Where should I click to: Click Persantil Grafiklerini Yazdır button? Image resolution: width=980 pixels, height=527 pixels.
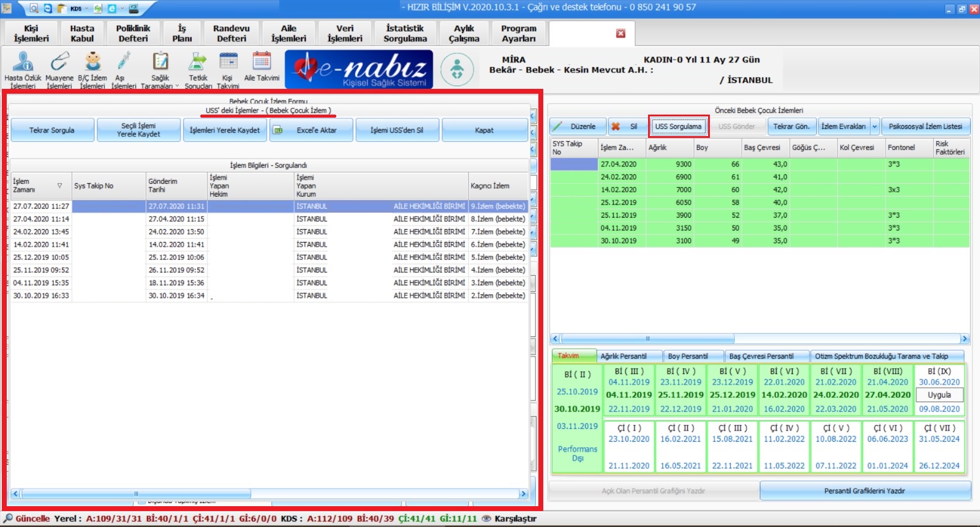[x=865, y=491]
